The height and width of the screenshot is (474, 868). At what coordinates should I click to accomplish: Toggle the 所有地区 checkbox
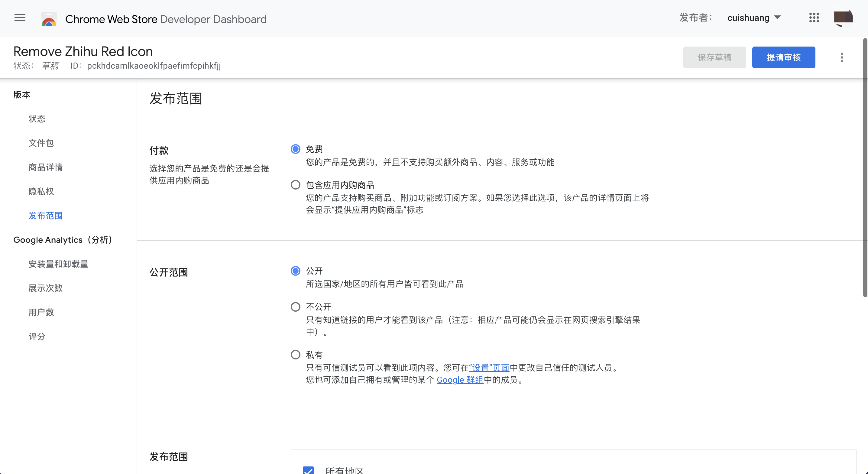tap(308, 470)
